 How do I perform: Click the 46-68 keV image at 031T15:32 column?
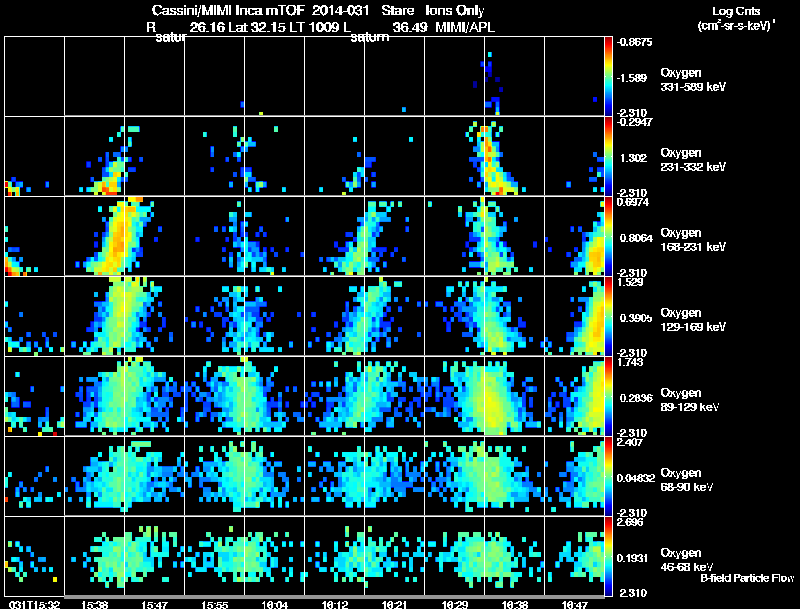[35, 556]
